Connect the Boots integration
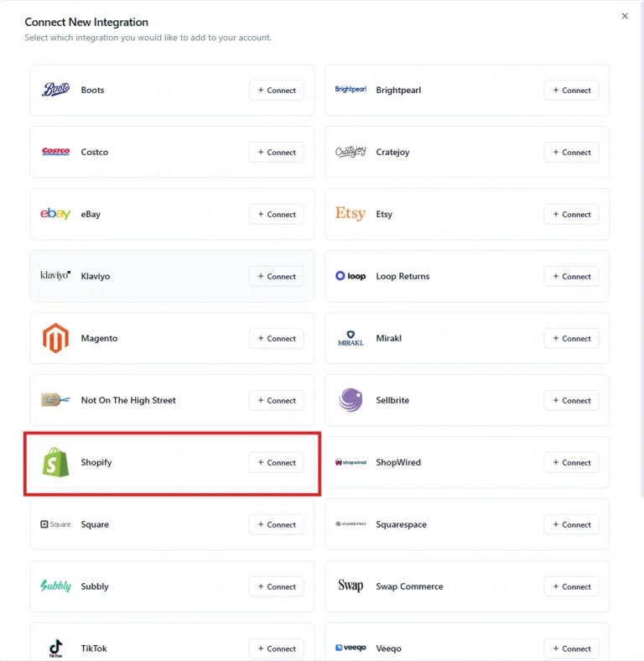 click(x=277, y=91)
